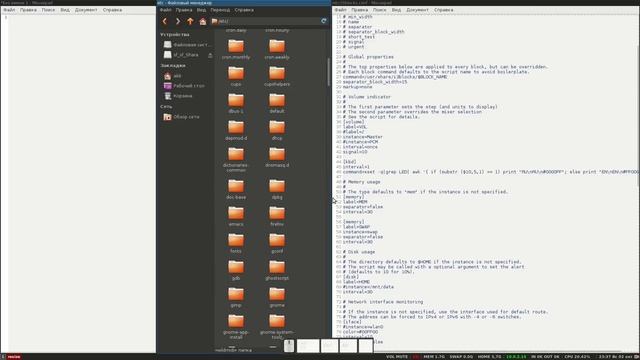Click the MEM 1.7G status bar block

[434, 357]
